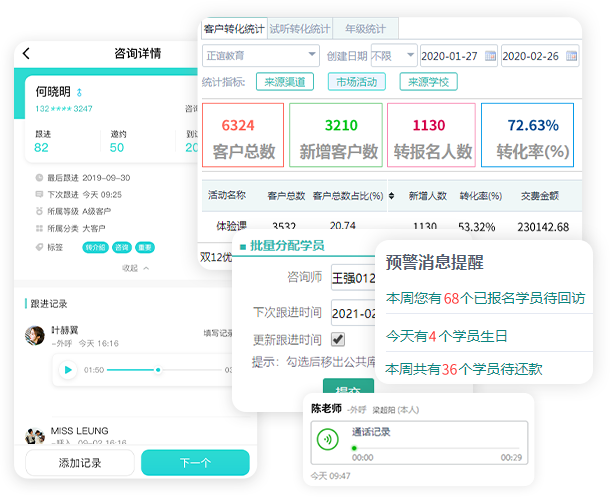Screen dimensions: 610x497
Task: Toggle the 市场活动 statistic indicator
Action: 357,82
